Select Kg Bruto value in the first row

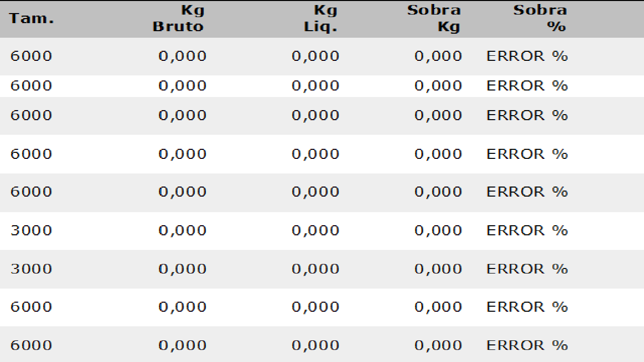coord(183,56)
